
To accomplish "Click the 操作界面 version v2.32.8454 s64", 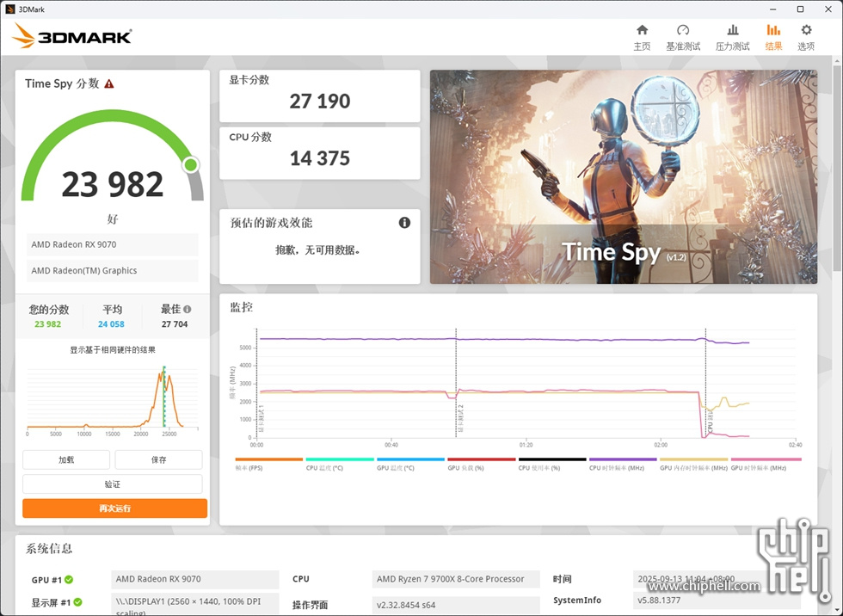I will coord(456,605).
